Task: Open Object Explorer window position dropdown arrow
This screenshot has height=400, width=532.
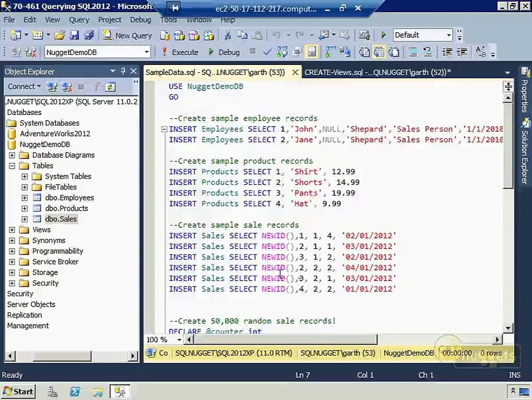Action: pyautogui.click(x=113, y=71)
